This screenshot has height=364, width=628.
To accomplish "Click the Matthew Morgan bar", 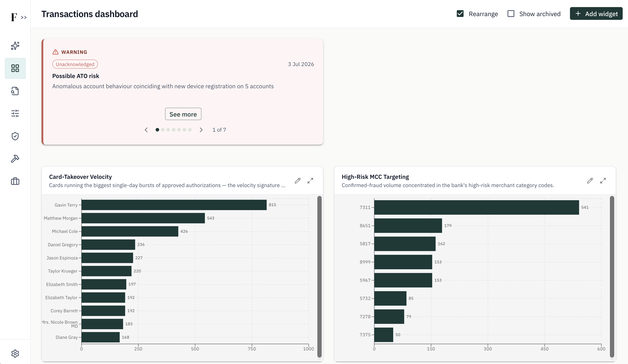I will [143, 218].
